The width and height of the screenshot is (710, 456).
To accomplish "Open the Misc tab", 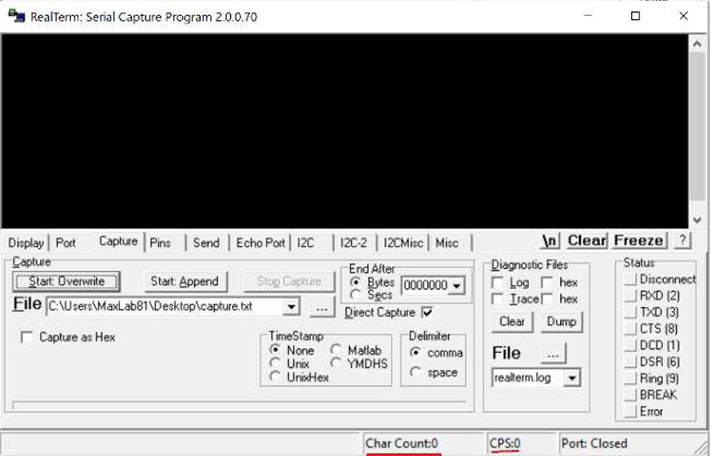I will tap(447, 243).
